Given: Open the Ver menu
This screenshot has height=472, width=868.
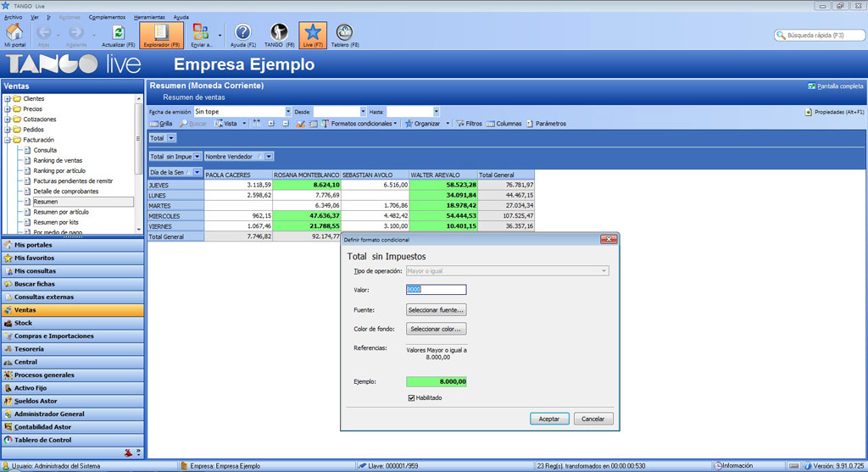Looking at the screenshot, I should [34, 17].
